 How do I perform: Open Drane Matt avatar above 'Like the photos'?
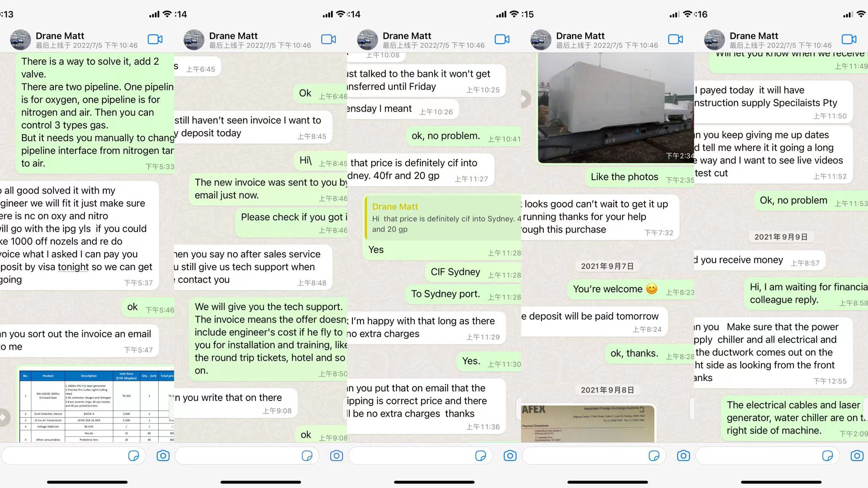541,40
